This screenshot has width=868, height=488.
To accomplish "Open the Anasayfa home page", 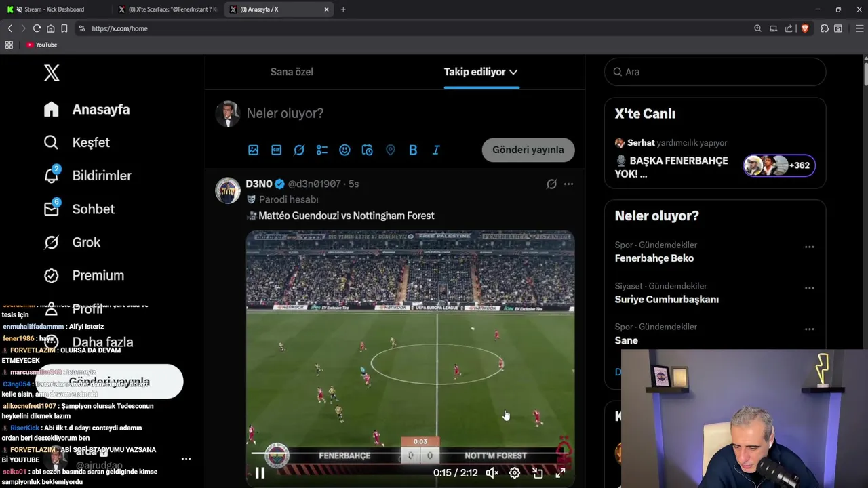I will coord(87,109).
